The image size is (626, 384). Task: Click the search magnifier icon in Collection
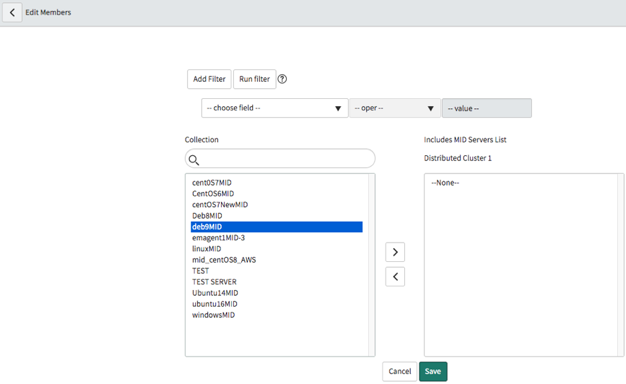pos(194,160)
